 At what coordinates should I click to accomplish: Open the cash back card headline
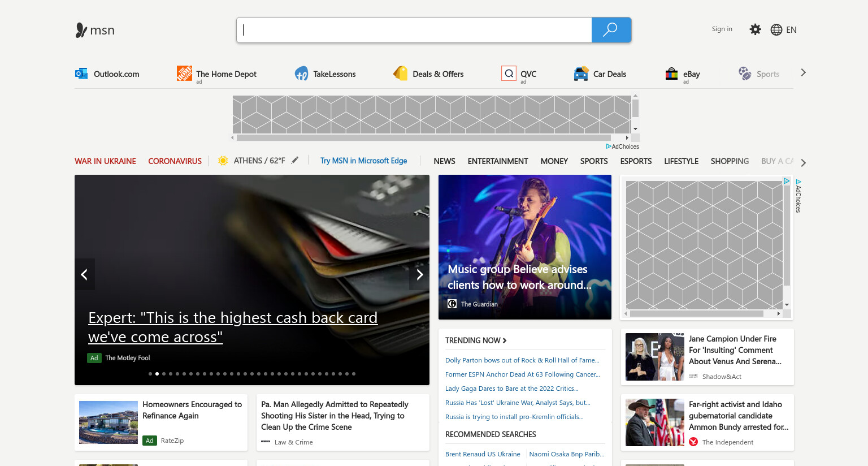233,327
